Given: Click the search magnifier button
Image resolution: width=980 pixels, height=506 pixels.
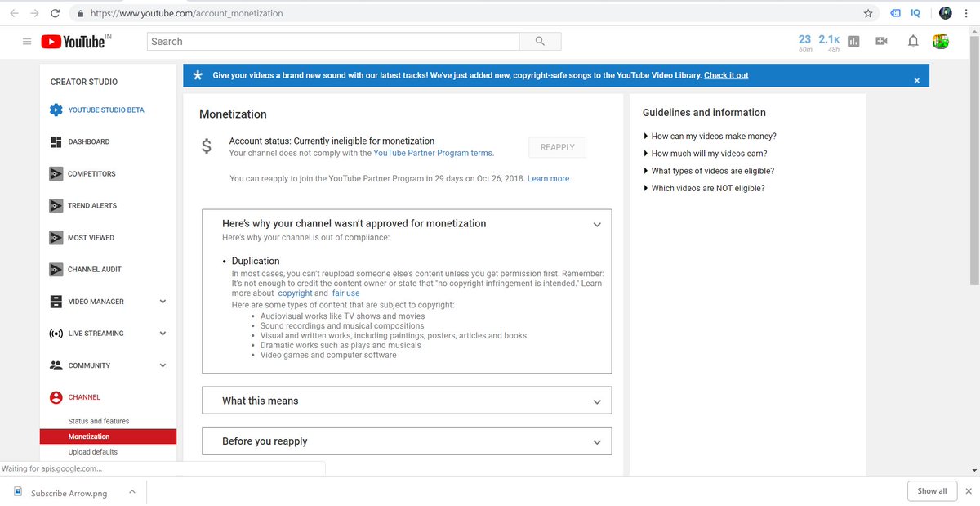Looking at the screenshot, I should pos(540,41).
